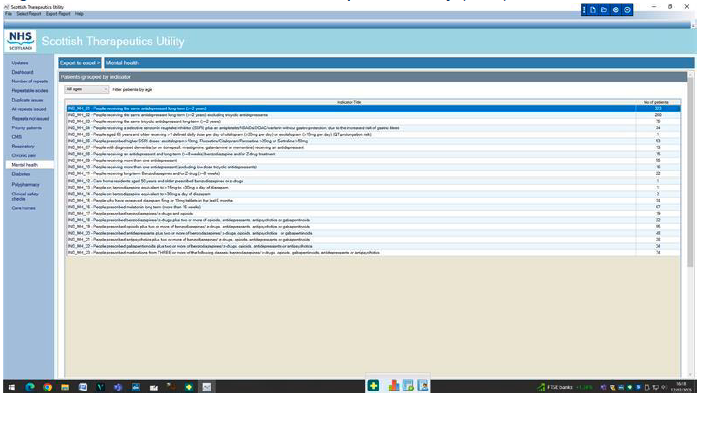Click the three-dot grip in blue floating toolbar

pos(584,10)
